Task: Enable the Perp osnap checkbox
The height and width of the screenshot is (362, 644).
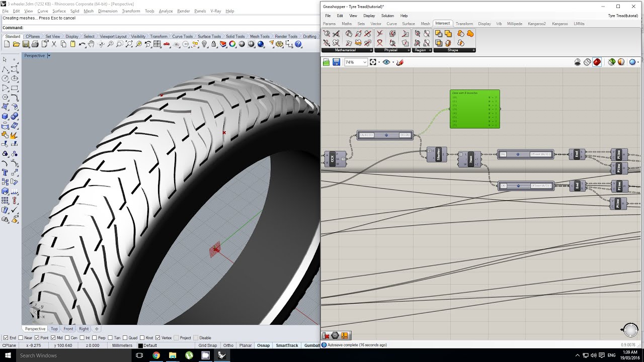Action: pyautogui.click(x=95, y=338)
